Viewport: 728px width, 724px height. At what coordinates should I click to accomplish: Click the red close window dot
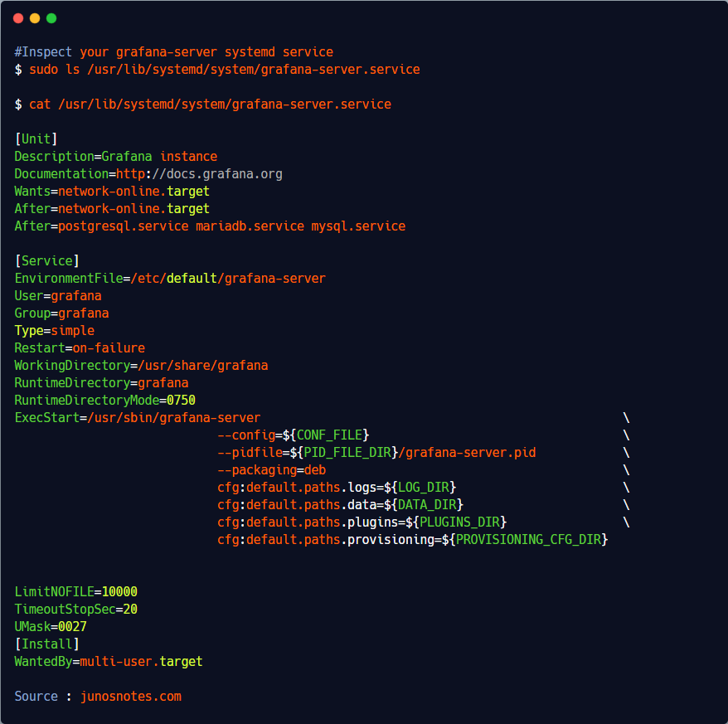(18, 18)
